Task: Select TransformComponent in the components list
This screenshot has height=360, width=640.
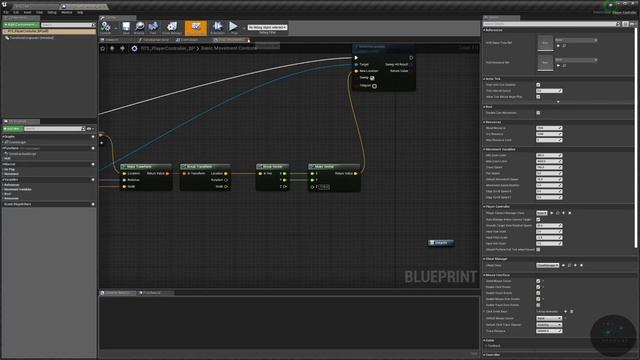Action: coord(31,38)
